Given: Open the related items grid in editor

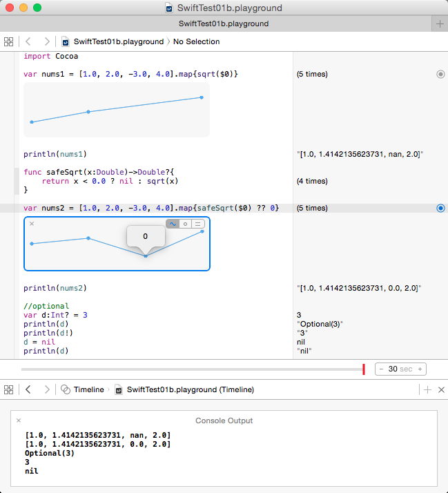Looking at the screenshot, I should click(x=9, y=41).
